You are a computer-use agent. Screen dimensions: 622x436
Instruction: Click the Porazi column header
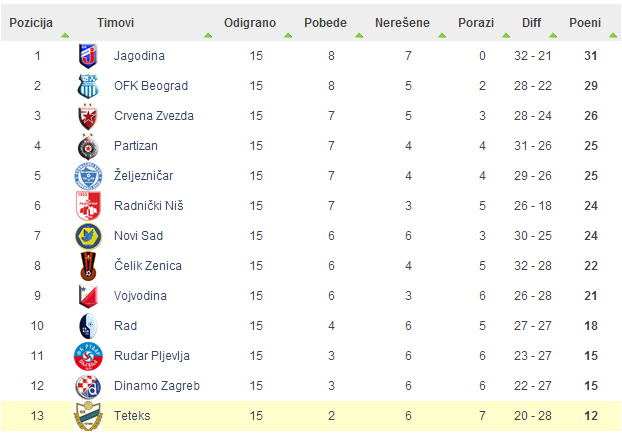[476, 23]
